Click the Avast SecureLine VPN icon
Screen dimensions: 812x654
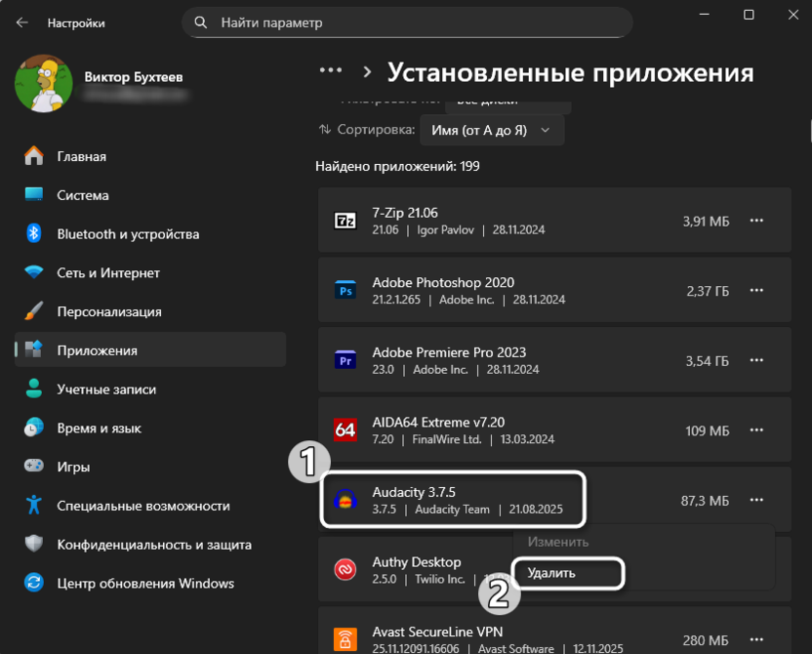pyautogui.click(x=345, y=639)
